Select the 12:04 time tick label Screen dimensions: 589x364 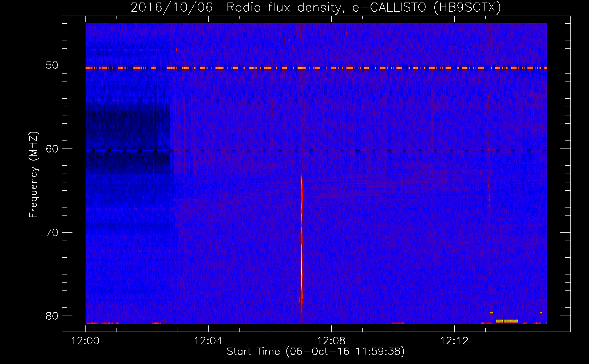point(208,341)
